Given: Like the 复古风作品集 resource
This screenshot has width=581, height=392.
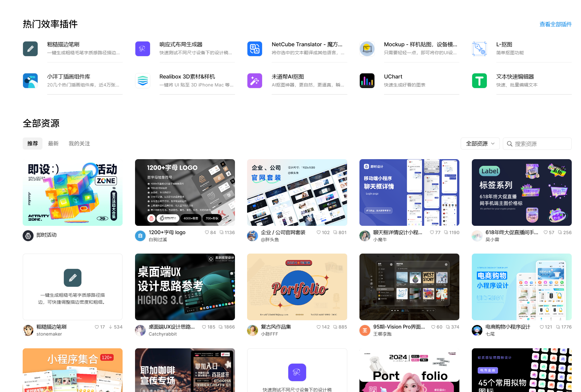Looking at the screenshot, I should coord(319,327).
